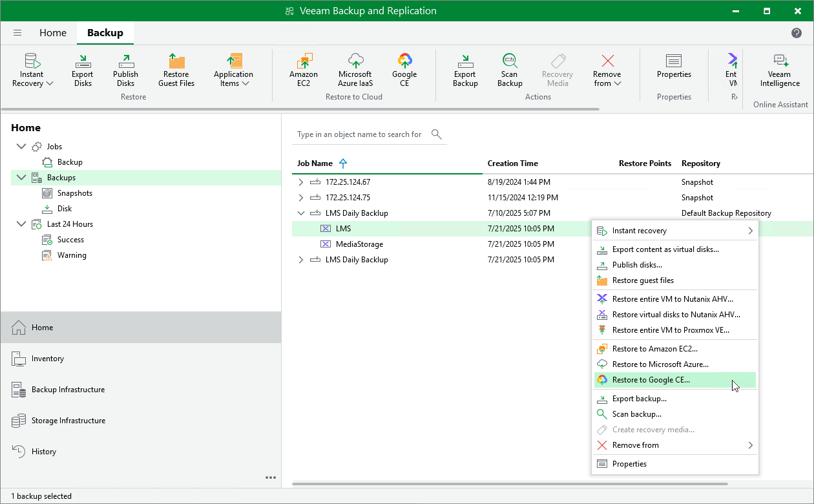Select Snapshots in the tree
Viewport: 814px width, 504px height.
click(x=74, y=193)
